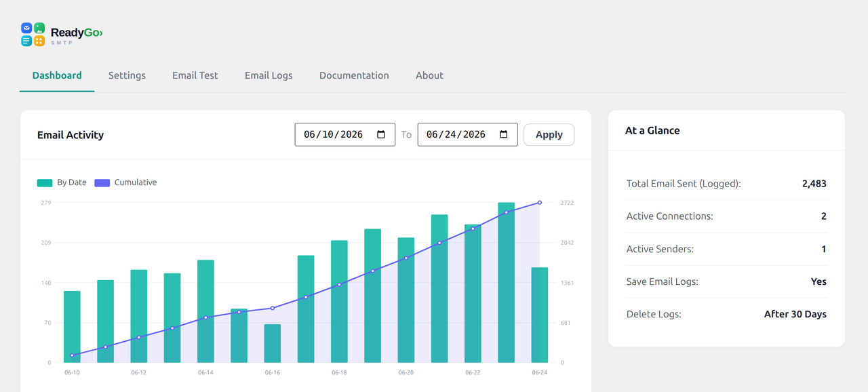Click the bar for 06-14

205,311
